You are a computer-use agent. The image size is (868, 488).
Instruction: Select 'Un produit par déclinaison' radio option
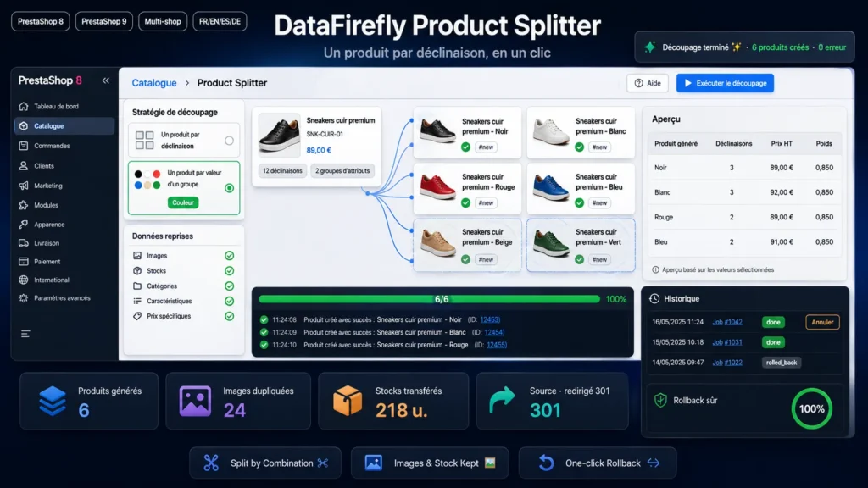229,141
